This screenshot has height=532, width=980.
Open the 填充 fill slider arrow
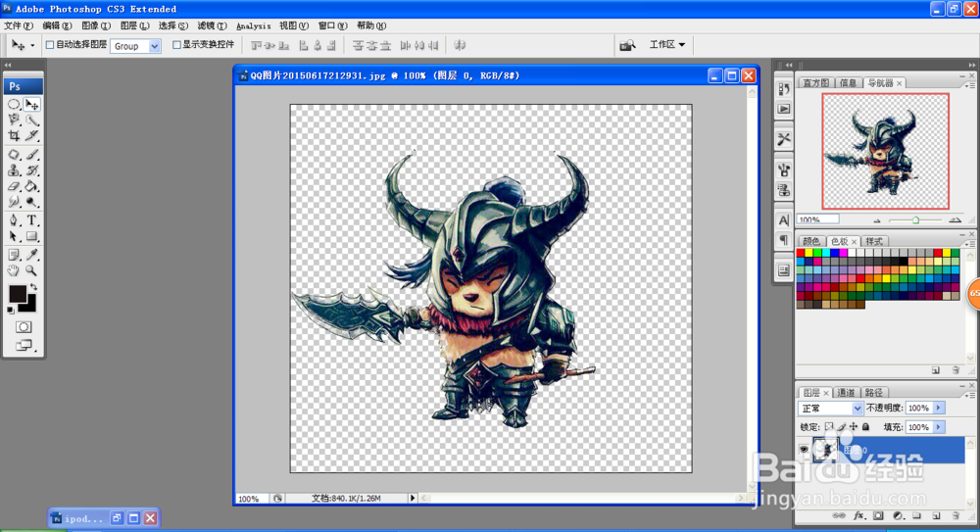point(938,427)
